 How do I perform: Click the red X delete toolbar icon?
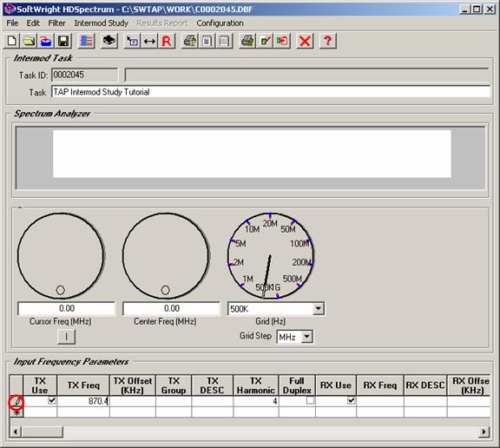click(305, 41)
